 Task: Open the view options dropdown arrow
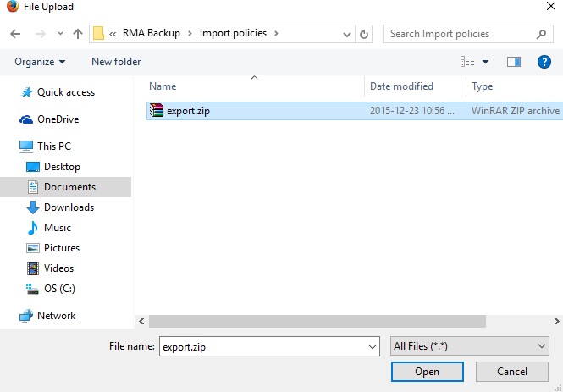tap(485, 62)
